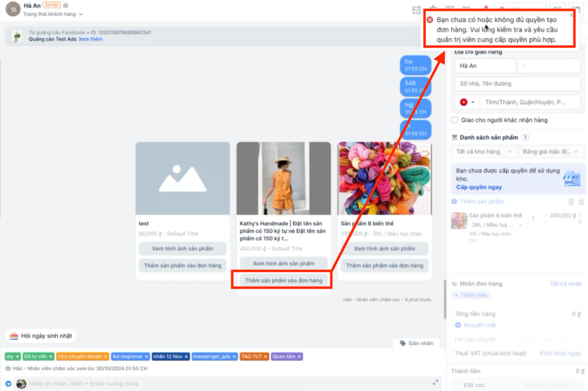Click 'Kích hoạt ngay' VAT link
The width and height of the screenshot is (588, 391).
tap(560, 353)
